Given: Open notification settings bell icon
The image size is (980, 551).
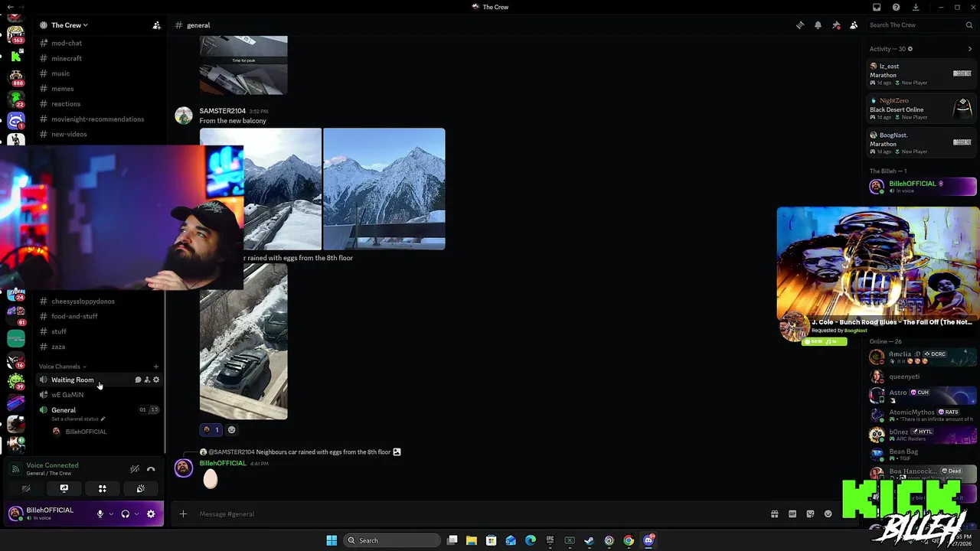Looking at the screenshot, I should pos(818,25).
